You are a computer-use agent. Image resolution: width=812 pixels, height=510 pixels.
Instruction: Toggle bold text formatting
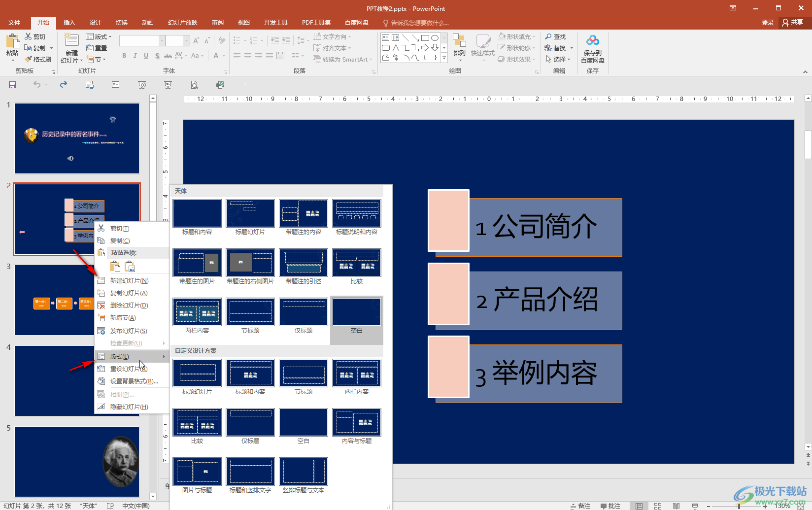click(x=124, y=56)
